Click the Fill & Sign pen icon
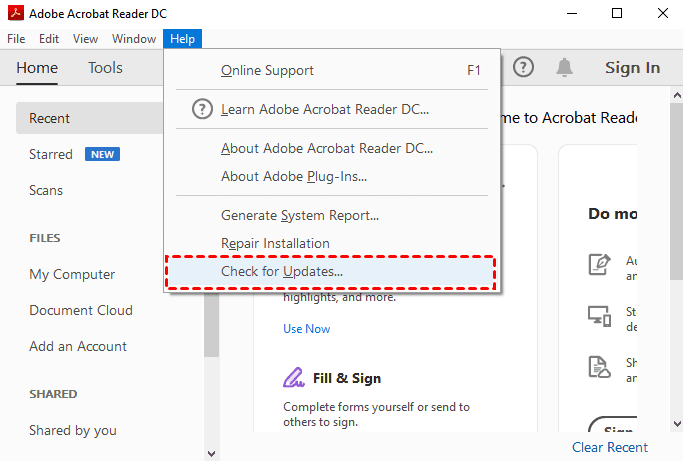683x461 pixels. click(294, 378)
